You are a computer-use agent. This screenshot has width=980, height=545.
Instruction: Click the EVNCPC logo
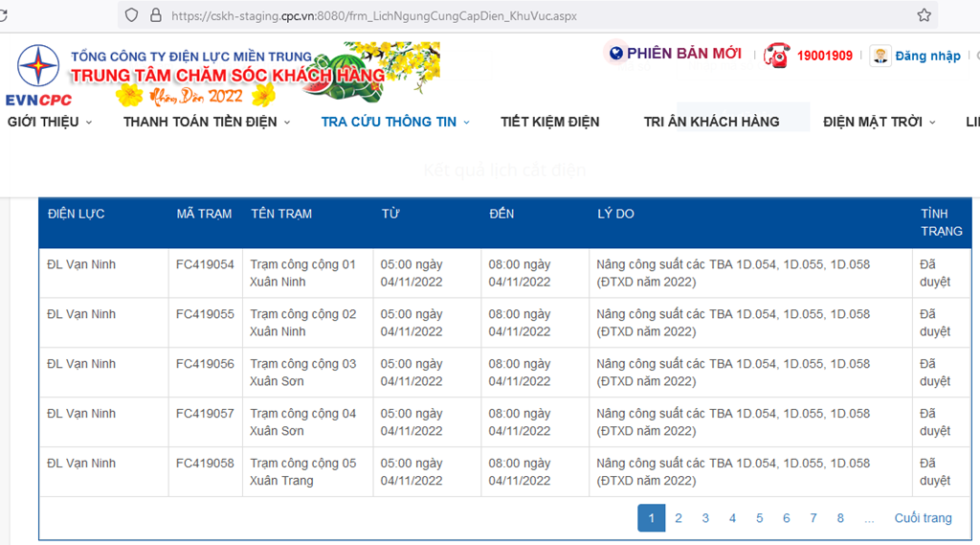click(38, 75)
